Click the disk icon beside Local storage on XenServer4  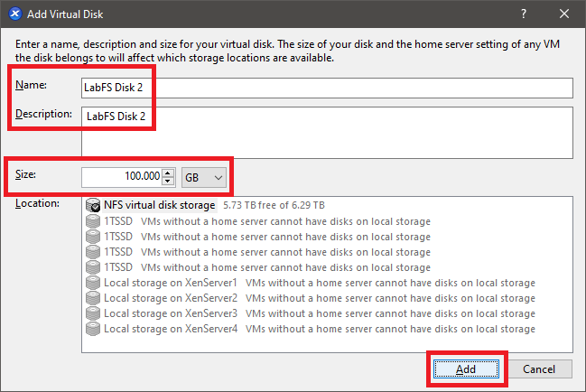point(92,329)
